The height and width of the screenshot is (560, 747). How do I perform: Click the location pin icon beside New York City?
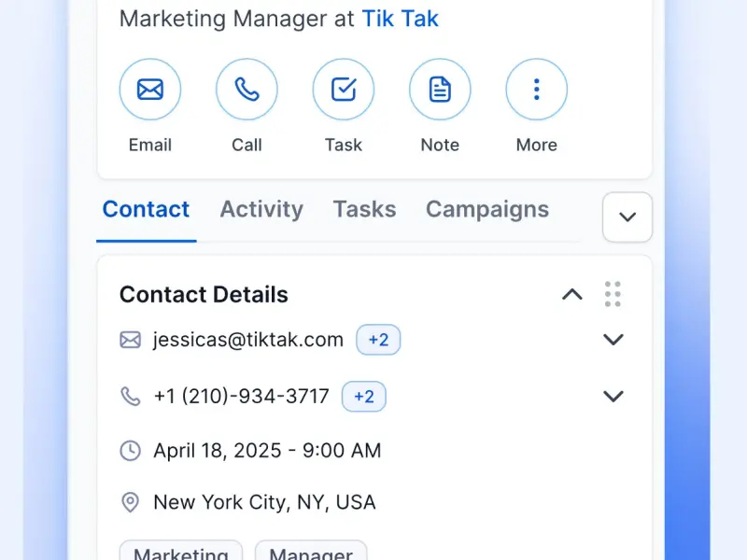pyautogui.click(x=131, y=502)
